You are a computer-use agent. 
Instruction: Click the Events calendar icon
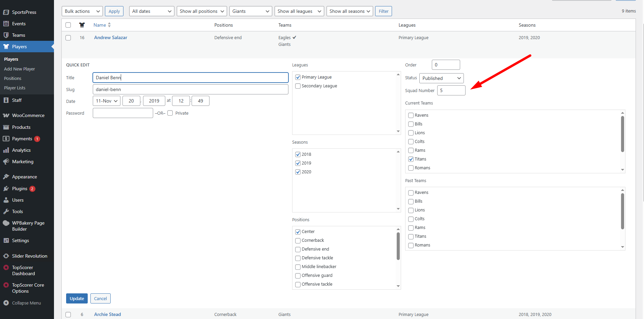pos(6,24)
